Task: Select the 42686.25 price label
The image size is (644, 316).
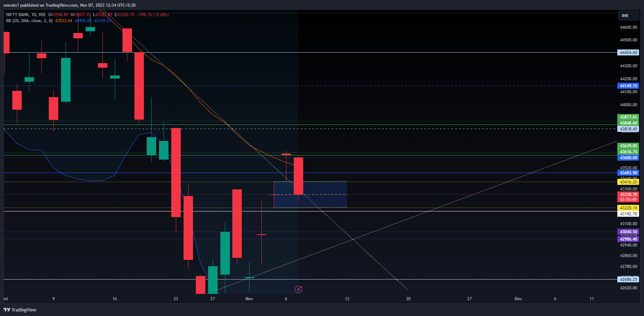Action: pos(628,280)
